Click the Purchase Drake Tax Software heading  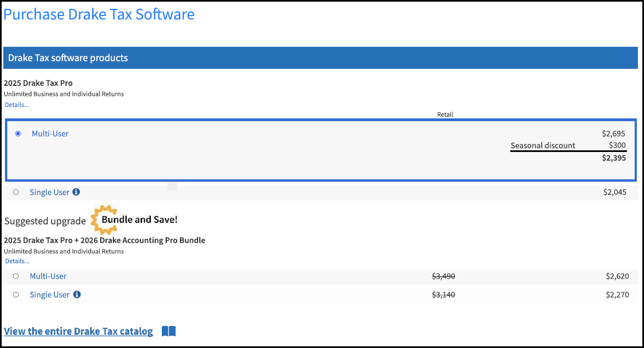click(99, 14)
